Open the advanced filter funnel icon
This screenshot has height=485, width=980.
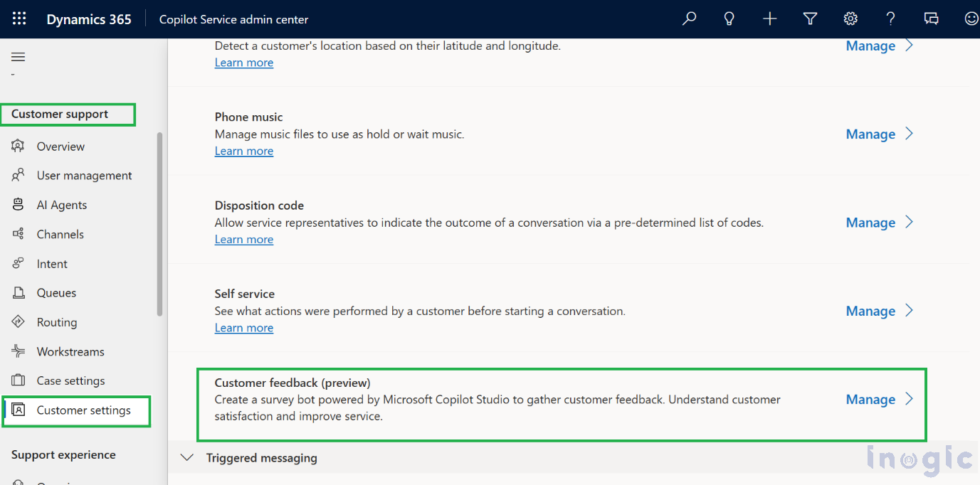(810, 19)
